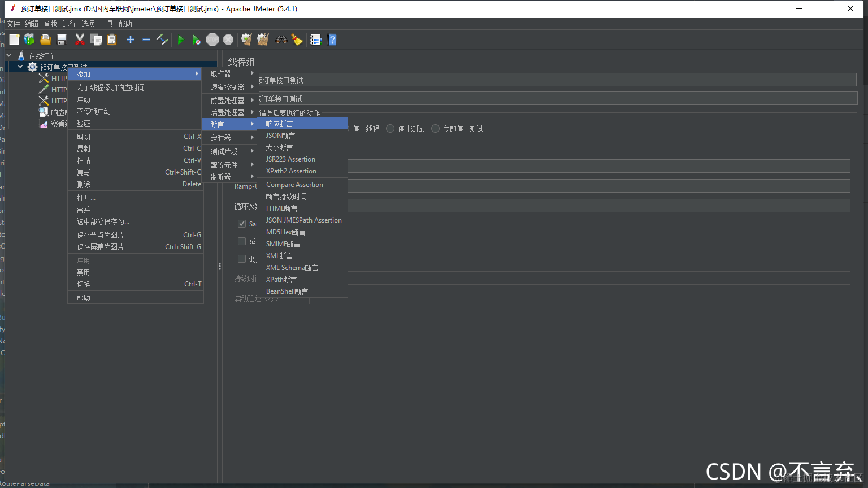Open the 选项 menu
Viewport: 868px width, 488px height.
88,24
